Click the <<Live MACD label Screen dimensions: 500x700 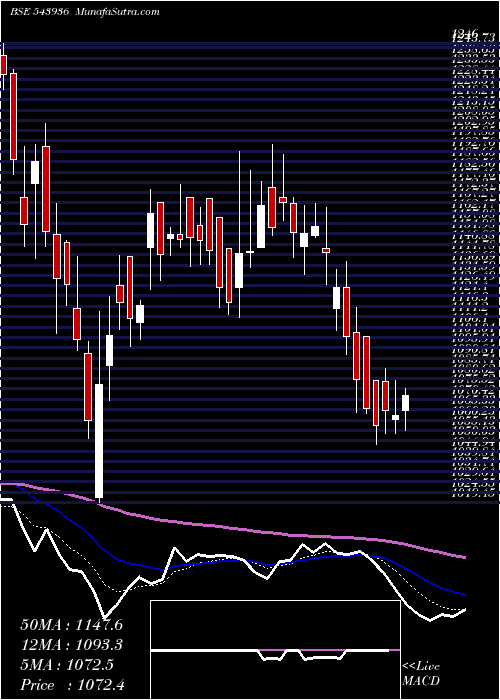point(421,674)
